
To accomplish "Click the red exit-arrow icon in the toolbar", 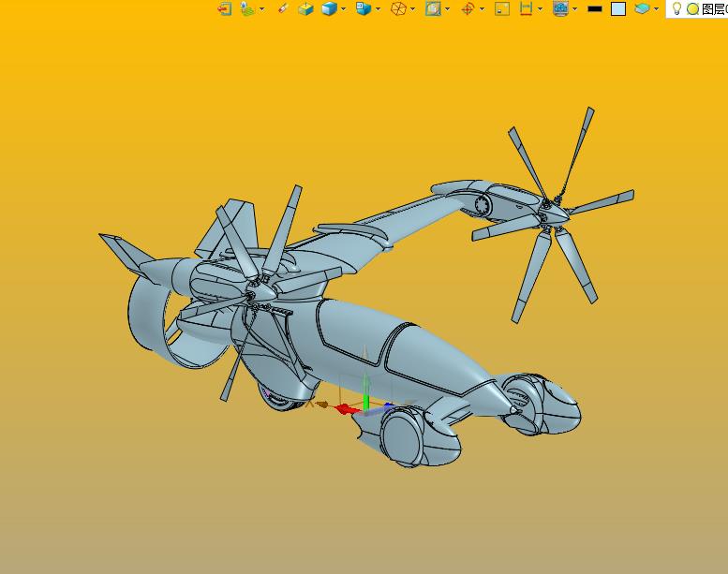I will [225, 8].
